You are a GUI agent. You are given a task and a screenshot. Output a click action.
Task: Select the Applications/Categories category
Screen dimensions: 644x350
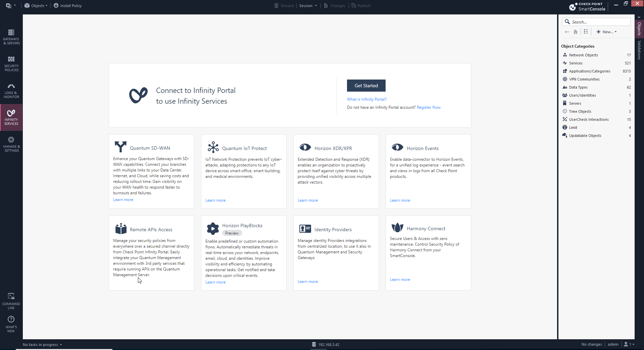click(x=596, y=71)
